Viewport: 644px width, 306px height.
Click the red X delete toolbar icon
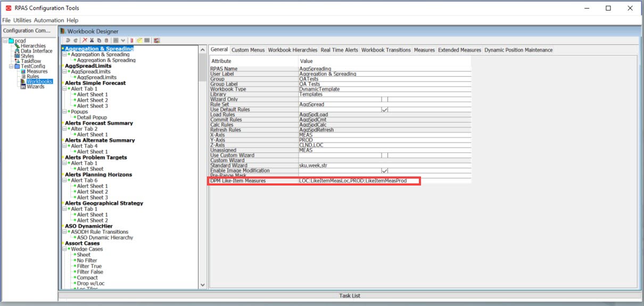click(x=85, y=40)
